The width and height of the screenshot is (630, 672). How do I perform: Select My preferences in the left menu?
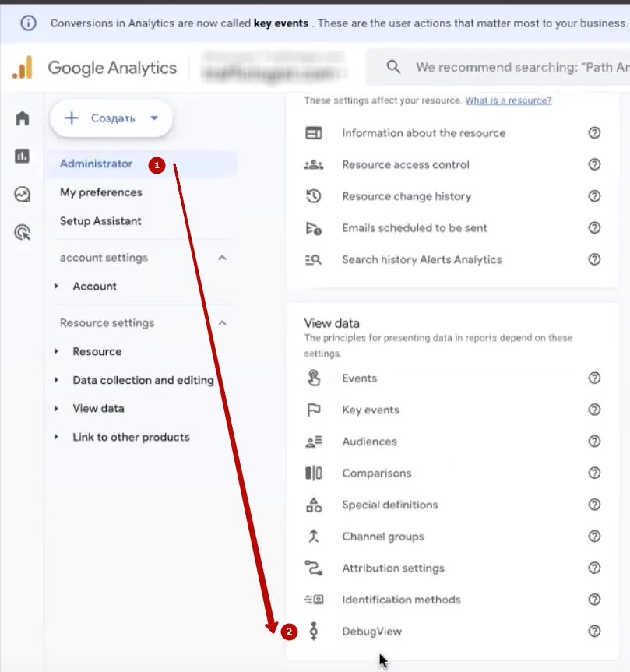(101, 192)
